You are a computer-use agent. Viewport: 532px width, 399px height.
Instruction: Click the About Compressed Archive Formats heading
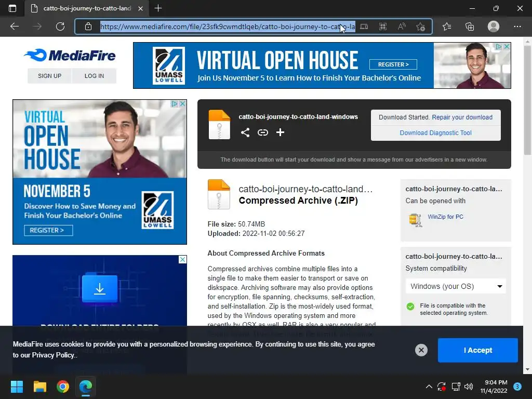coord(266,254)
